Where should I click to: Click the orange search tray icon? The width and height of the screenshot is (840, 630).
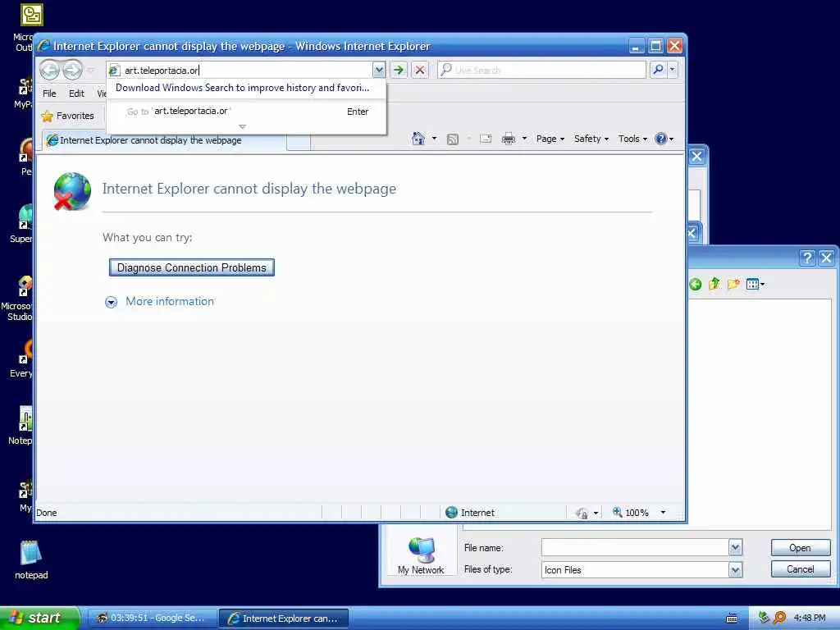[779, 618]
